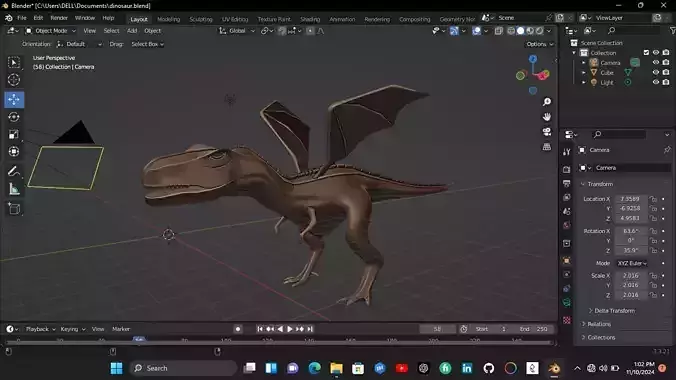
Task: Select the Annotate tool
Action: 14,172
